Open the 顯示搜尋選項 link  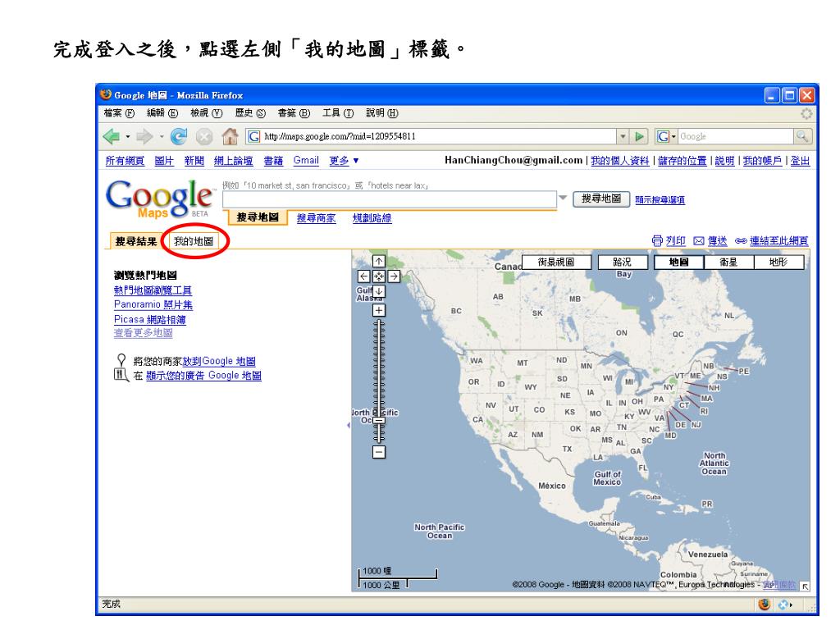(660, 200)
